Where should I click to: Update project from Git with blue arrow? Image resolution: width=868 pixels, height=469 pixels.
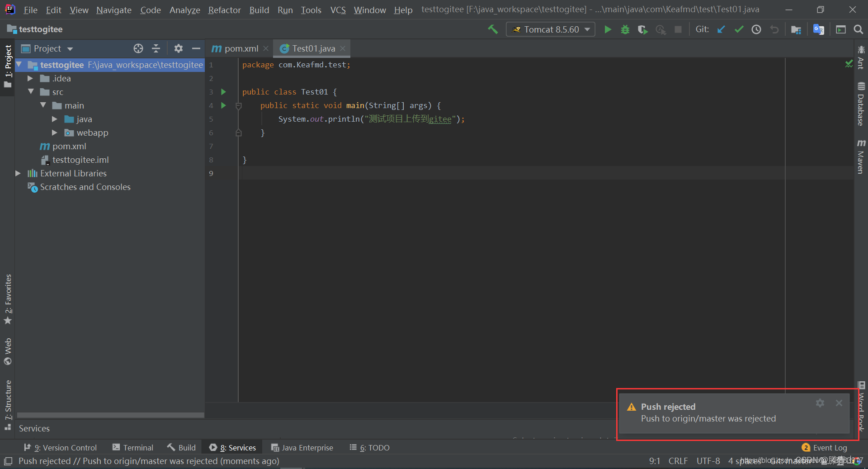click(721, 29)
